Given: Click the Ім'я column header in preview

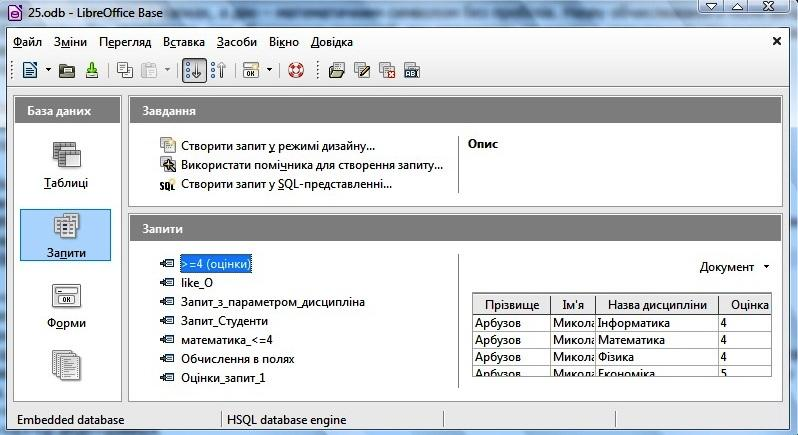Looking at the screenshot, I should click(x=573, y=304).
